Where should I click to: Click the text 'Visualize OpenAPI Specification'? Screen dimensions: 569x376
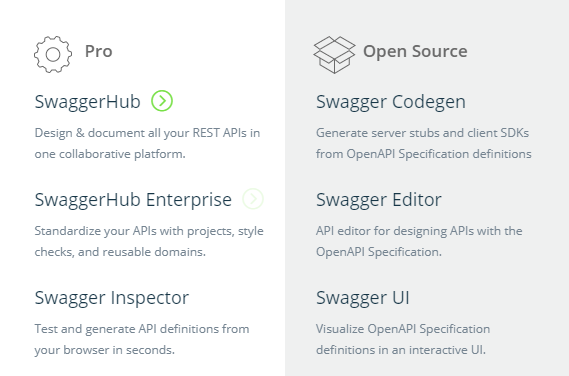coord(403,329)
